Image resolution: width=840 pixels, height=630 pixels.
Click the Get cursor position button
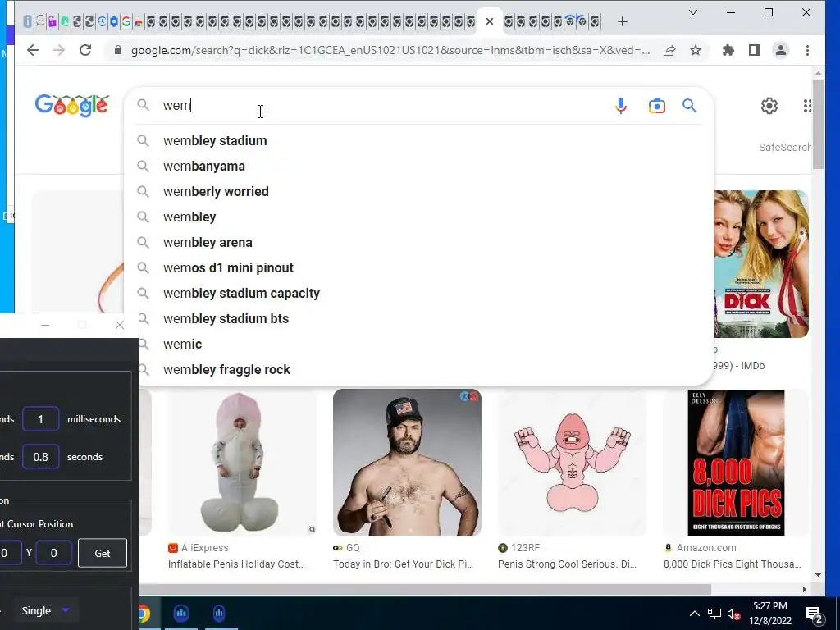pos(103,553)
